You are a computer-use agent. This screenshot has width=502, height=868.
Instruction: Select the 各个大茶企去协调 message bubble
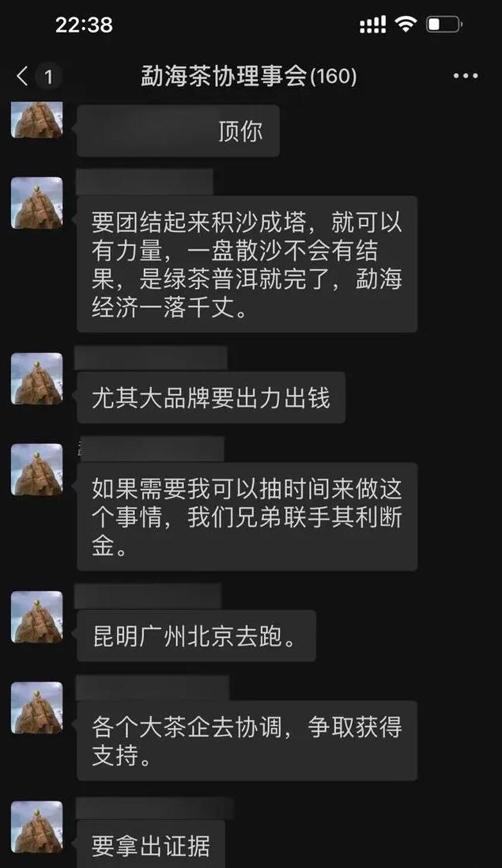click(247, 741)
